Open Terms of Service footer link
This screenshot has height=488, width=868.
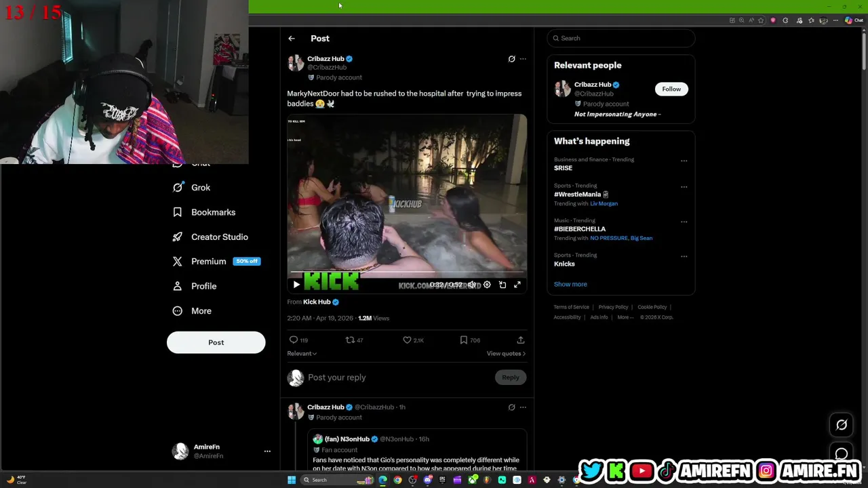pos(571,307)
